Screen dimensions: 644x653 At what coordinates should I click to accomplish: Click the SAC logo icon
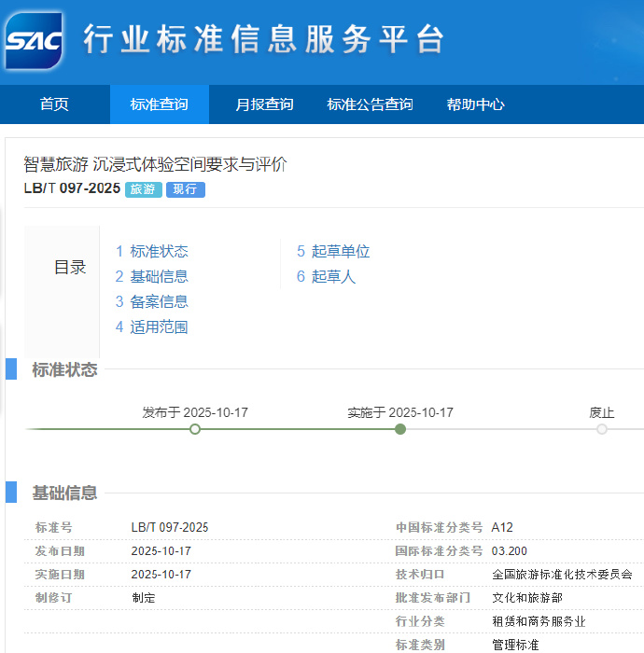[34, 40]
